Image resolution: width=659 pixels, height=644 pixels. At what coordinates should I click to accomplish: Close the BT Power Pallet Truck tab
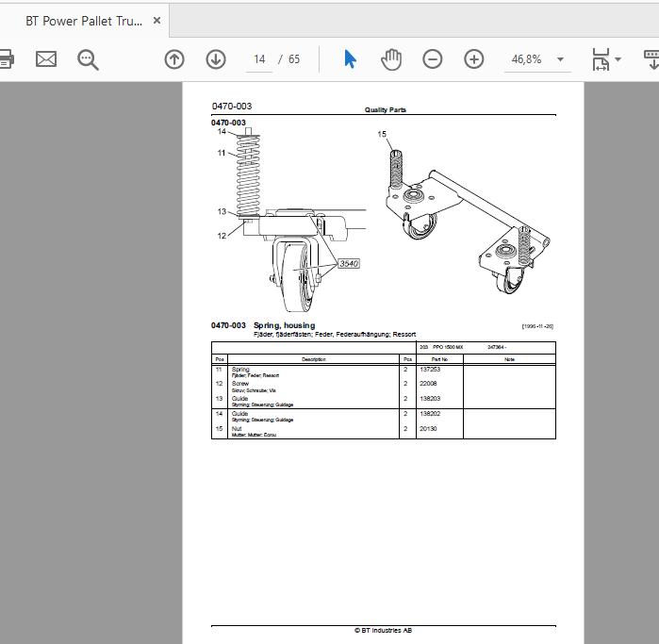pyautogui.click(x=157, y=20)
